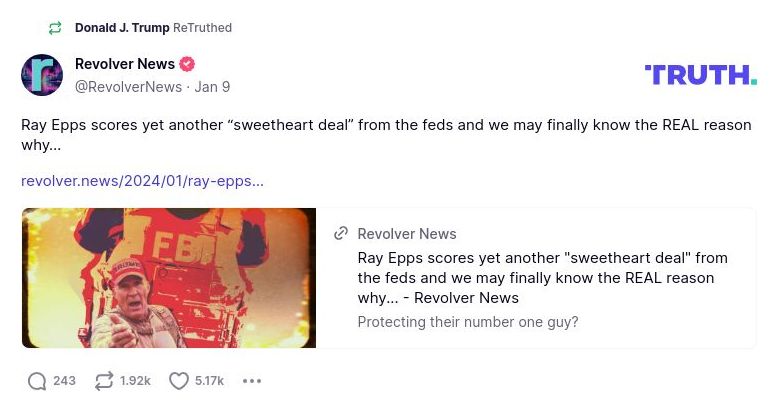This screenshot has height=411, width=778.
Task: Open the three-dot more options menu
Action: [x=252, y=381]
